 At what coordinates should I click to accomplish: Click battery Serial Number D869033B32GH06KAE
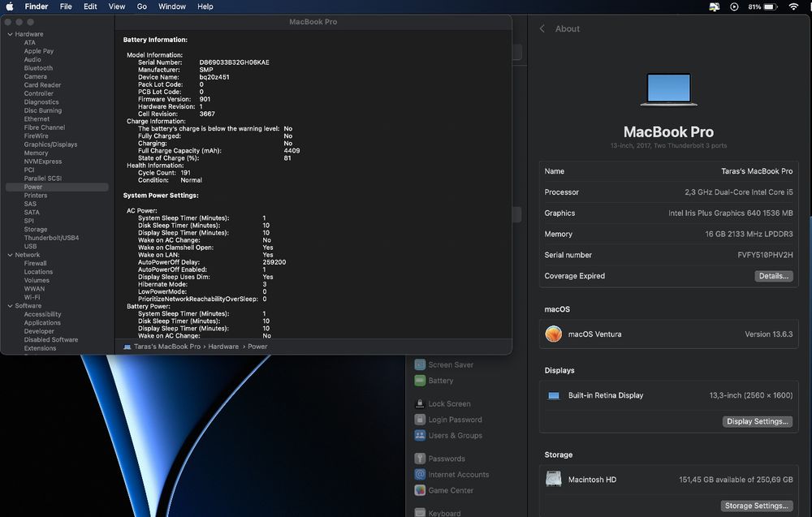[234, 62]
